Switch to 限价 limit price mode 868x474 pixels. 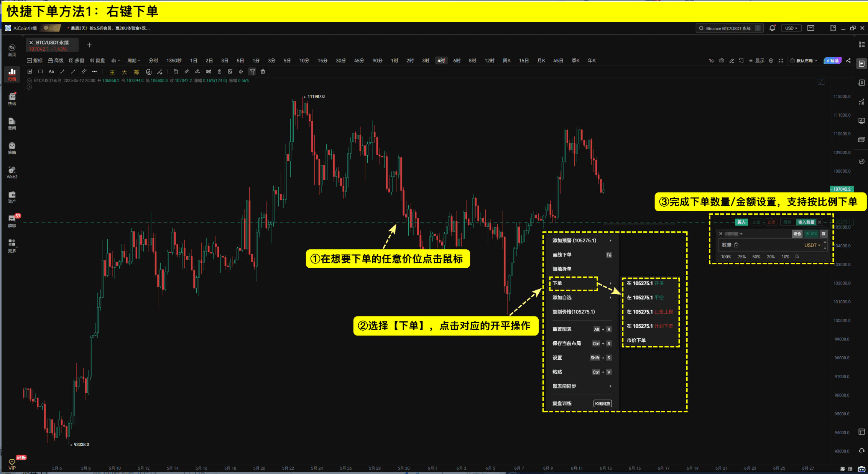coord(787,222)
